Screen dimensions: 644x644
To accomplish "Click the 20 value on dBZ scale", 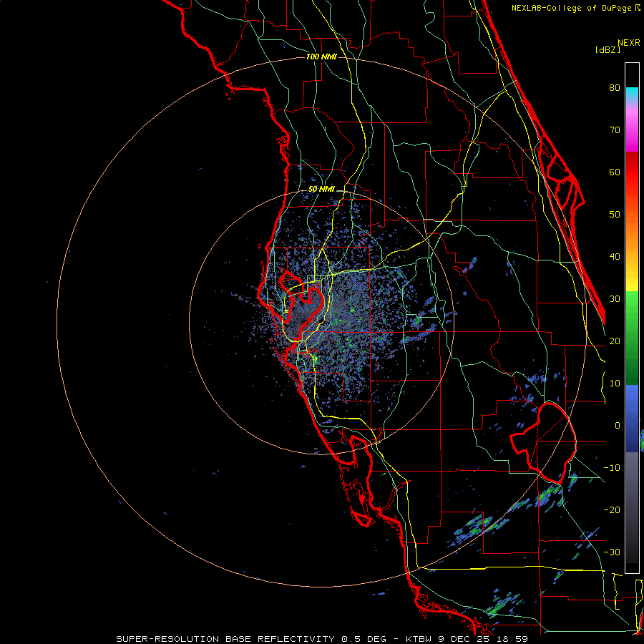I will click(x=615, y=341).
